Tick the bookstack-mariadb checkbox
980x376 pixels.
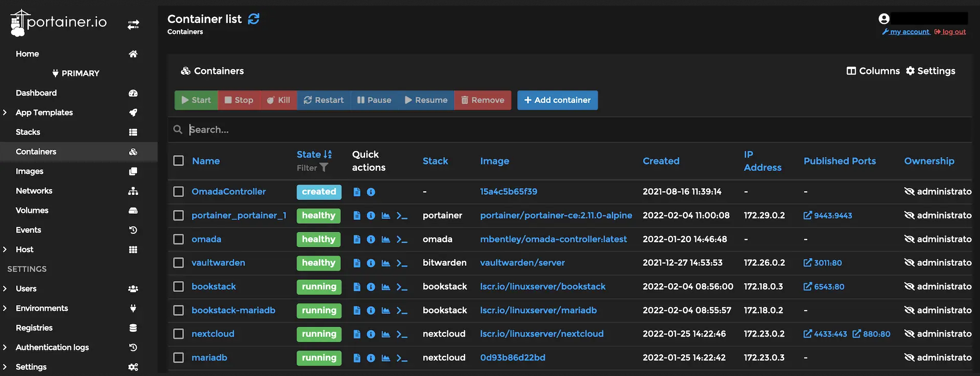[179, 310]
